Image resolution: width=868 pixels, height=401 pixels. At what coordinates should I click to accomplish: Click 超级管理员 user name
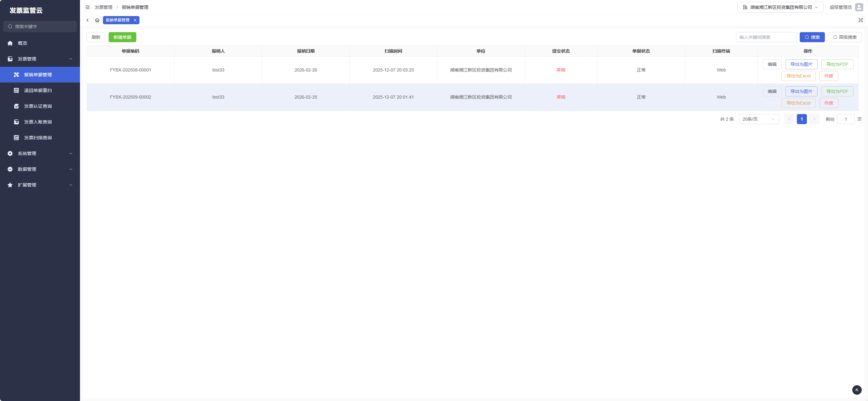pyautogui.click(x=840, y=7)
